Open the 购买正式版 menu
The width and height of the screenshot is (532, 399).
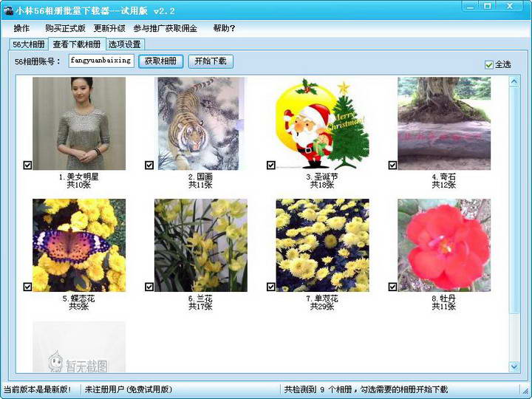coord(65,28)
